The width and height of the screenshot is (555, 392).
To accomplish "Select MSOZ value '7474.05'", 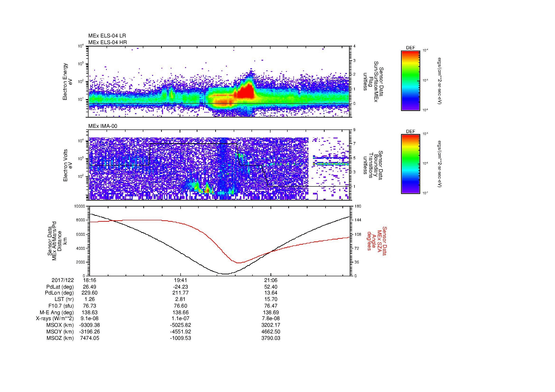I will point(89,338).
